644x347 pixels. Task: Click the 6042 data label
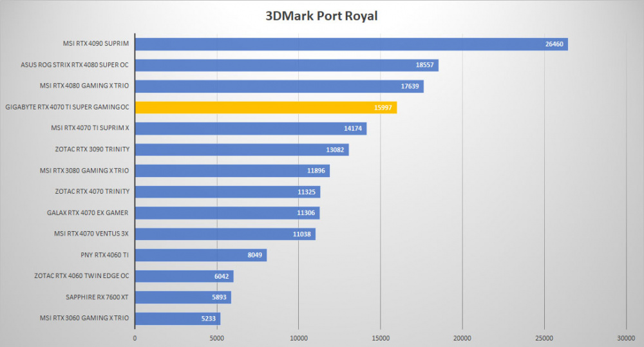point(222,277)
